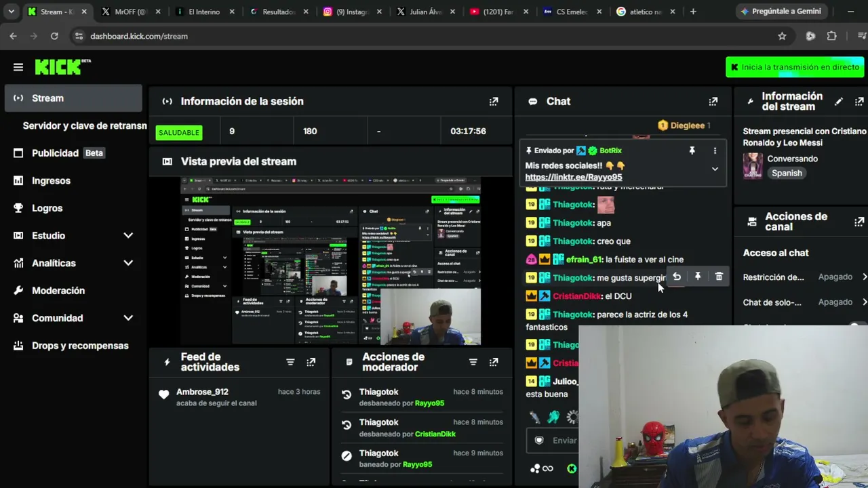868x488 pixels.
Task: Expand the pinned BotRix message
Action: coord(715,169)
